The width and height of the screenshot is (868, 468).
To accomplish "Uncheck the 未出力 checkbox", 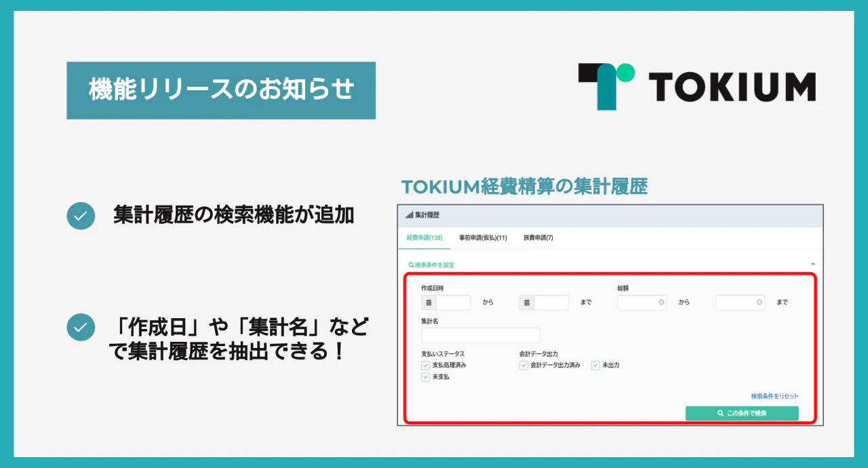I will coord(595,366).
